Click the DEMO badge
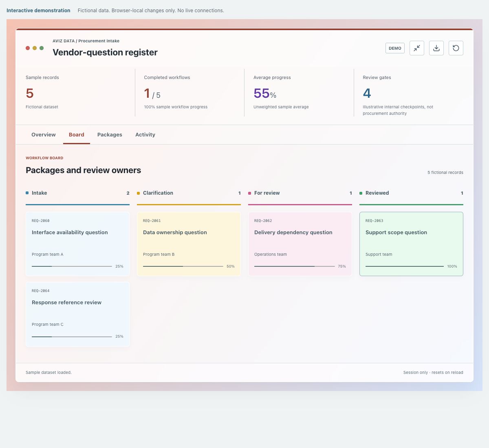Screen dimensions: 489x448 395,48
